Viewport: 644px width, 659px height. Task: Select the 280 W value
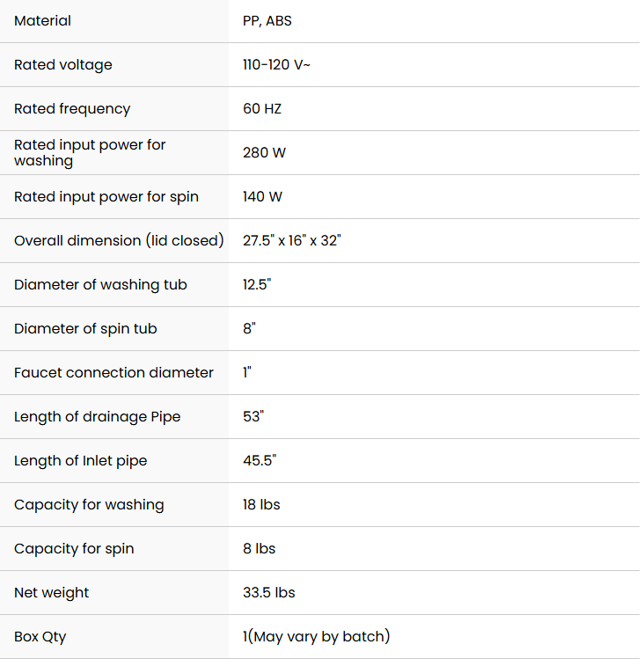[x=264, y=152]
